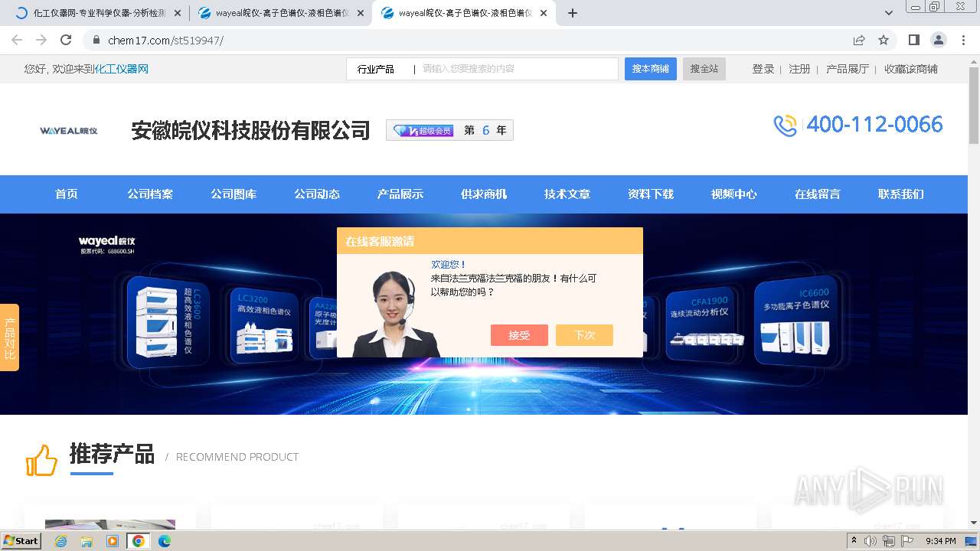Open the Windows Start button
980x551 pixels.
tap(21, 540)
